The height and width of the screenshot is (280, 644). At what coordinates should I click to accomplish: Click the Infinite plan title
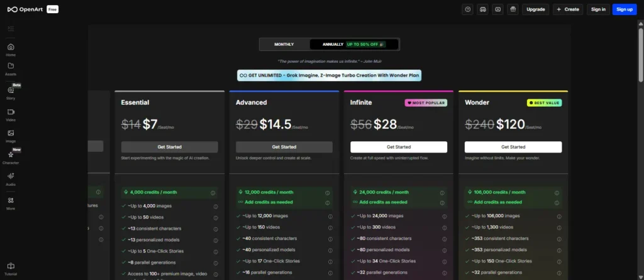tap(361, 102)
